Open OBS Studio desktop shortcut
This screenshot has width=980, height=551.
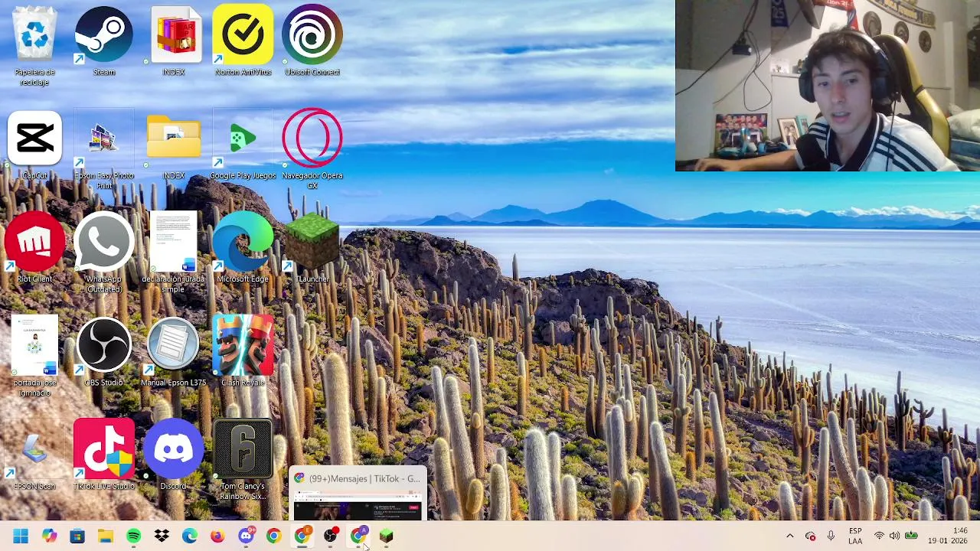(104, 352)
